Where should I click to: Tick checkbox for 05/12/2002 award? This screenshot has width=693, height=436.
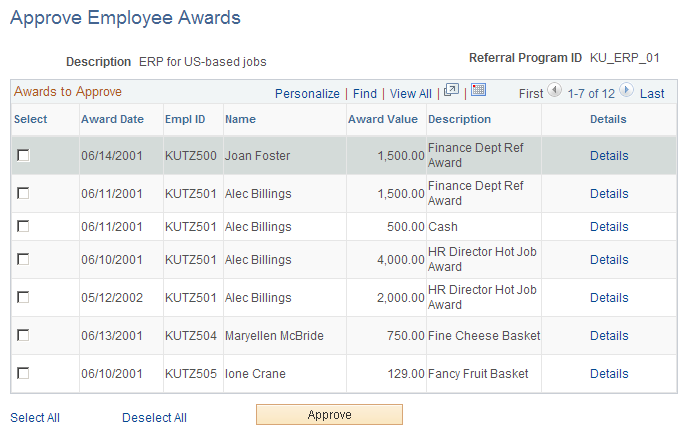[23, 297]
